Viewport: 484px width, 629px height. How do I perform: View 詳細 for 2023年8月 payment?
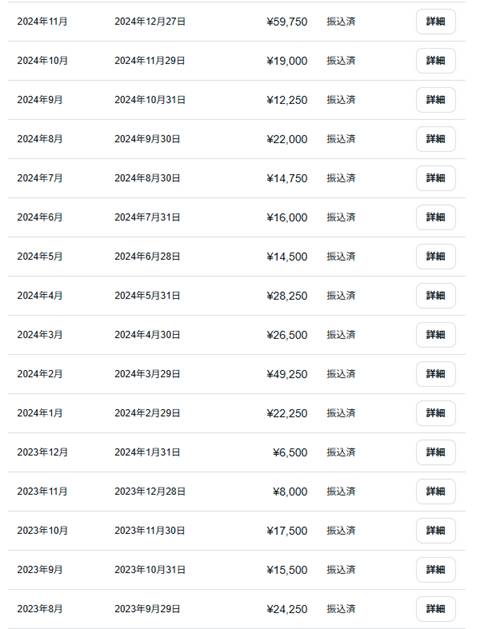coord(435,609)
